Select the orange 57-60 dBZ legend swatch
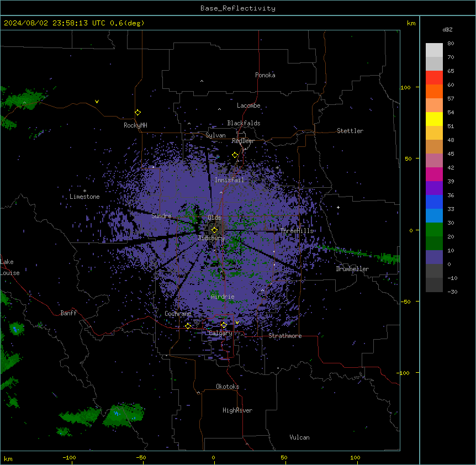This screenshot has height=465, width=476. (434, 91)
